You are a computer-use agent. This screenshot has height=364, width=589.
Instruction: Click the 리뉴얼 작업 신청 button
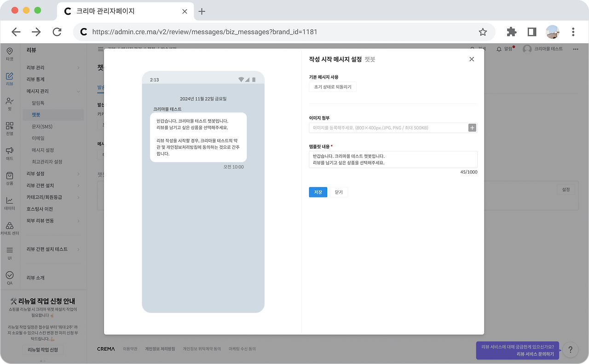[x=43, y=350]
